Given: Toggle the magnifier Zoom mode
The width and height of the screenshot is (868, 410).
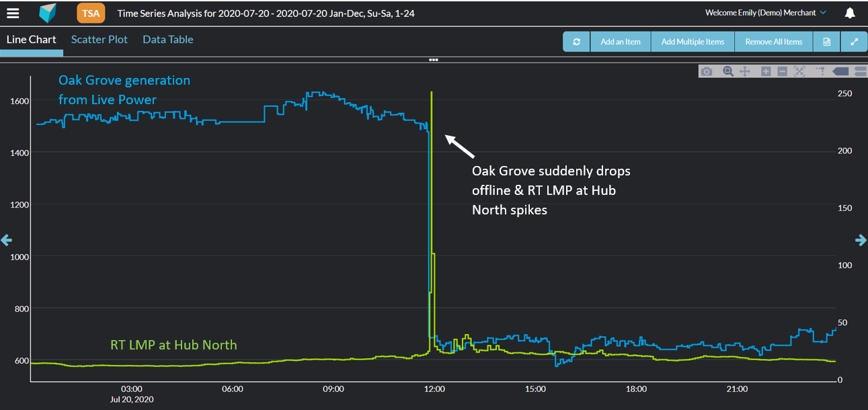Looking at the screenshot, I should coord(727,71).
